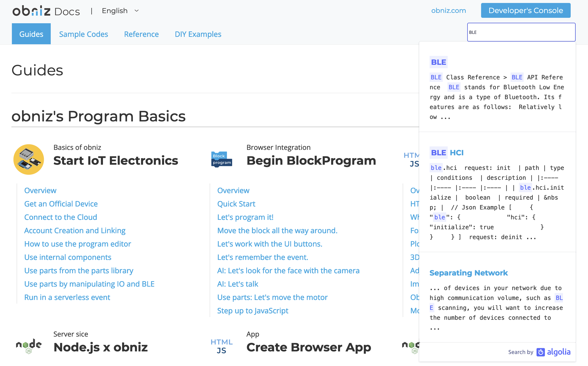Click in the BLE search input field
Image resolution: width=588 pixels, height=366 pixels.
521,32
